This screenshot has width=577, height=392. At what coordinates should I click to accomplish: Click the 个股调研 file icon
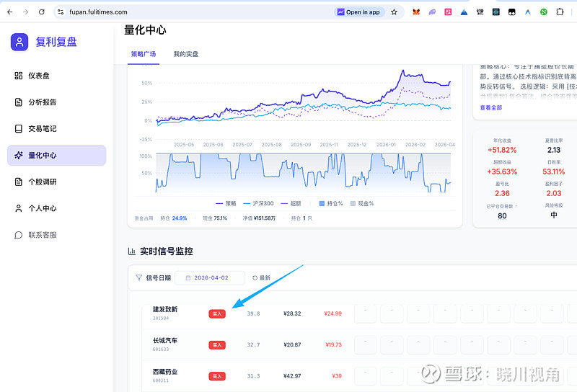(19, 182)
